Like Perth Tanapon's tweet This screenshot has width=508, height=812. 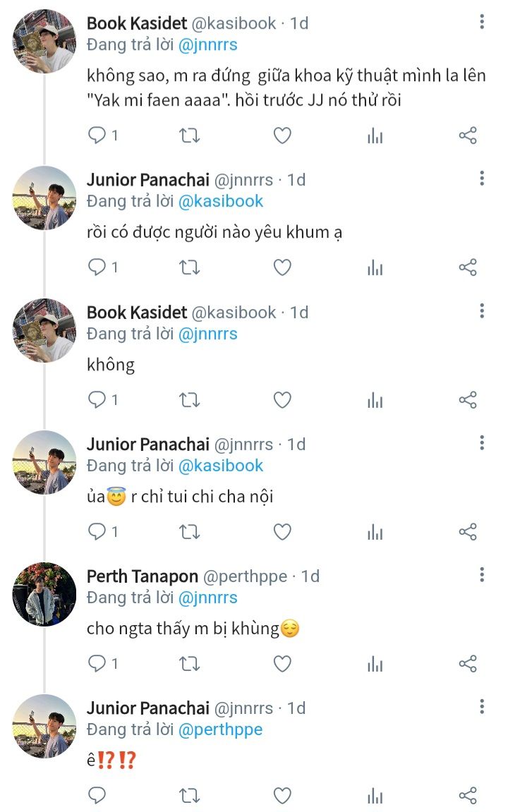282,664
